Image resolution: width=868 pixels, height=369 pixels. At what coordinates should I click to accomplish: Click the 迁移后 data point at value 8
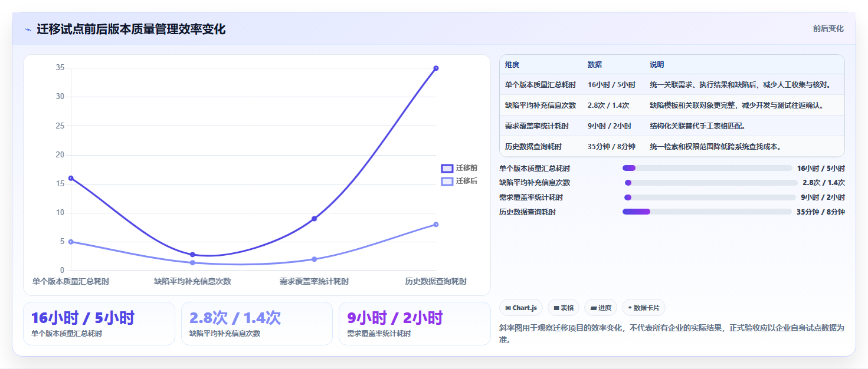[436, 224]
